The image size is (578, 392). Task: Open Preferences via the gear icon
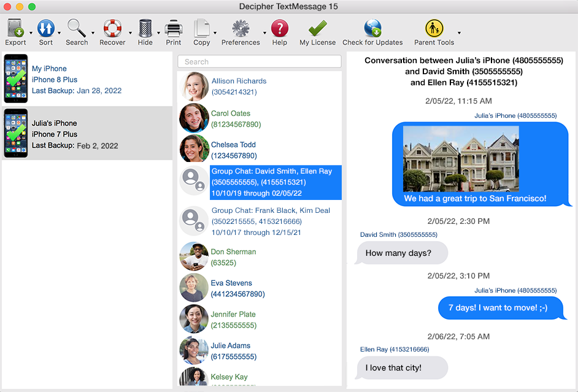coord(239,28)
